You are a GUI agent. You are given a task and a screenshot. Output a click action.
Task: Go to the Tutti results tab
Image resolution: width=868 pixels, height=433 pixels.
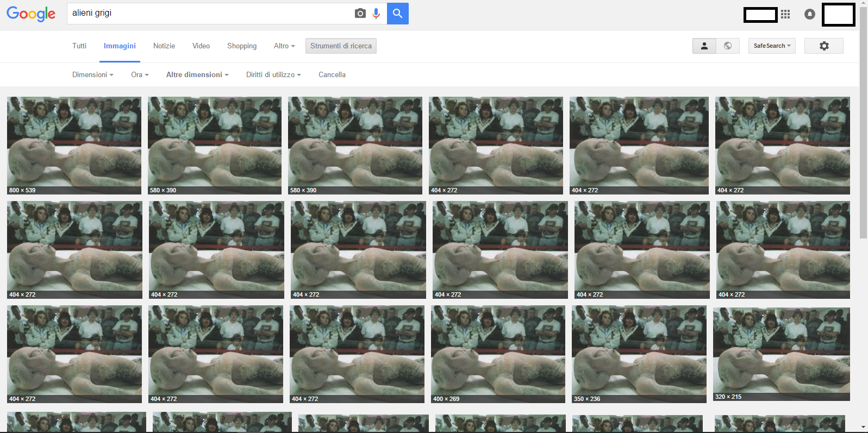pos(79,46)
